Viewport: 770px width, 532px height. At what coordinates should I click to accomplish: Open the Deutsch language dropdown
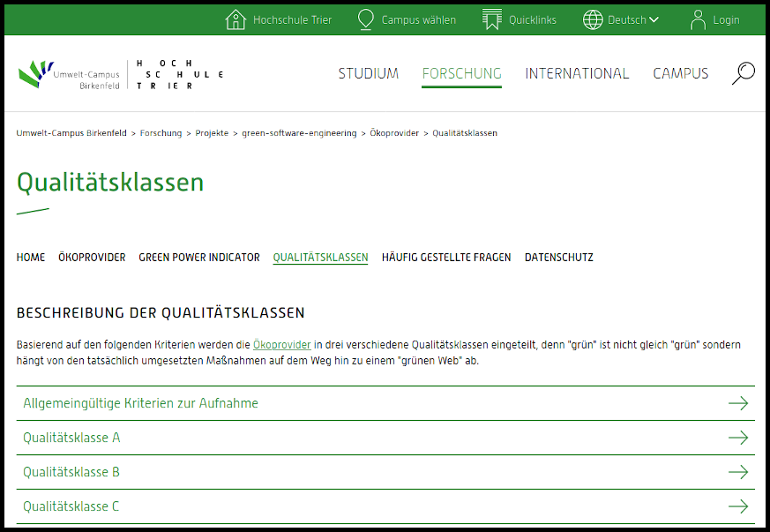tap(633, 20)
